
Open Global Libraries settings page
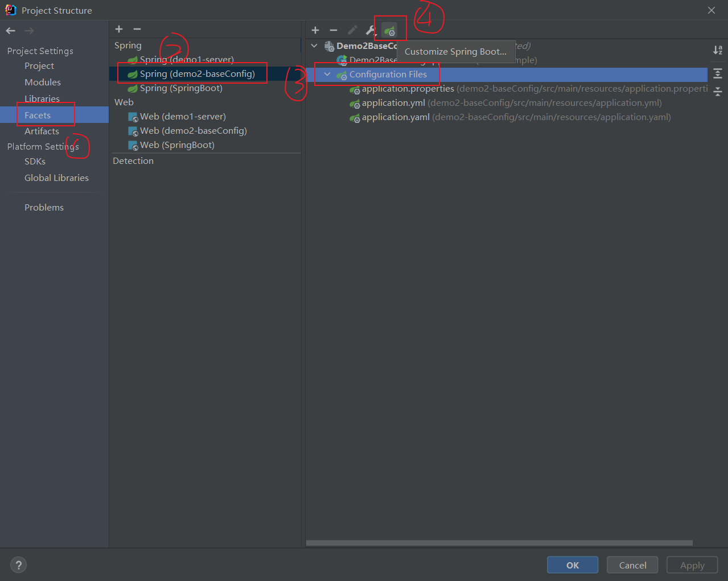[56, 178]
